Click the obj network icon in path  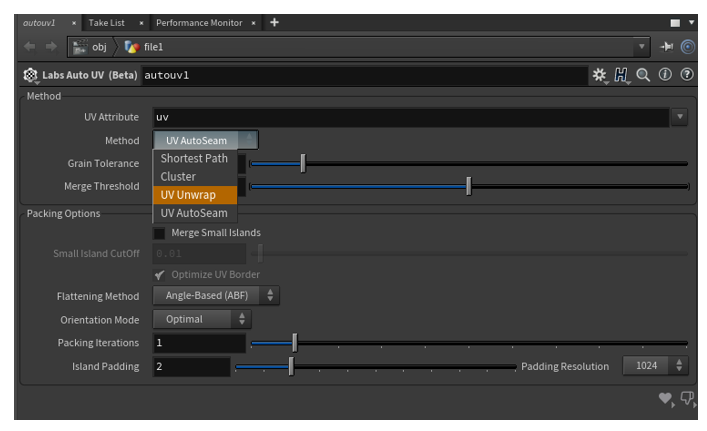point(80,47)
